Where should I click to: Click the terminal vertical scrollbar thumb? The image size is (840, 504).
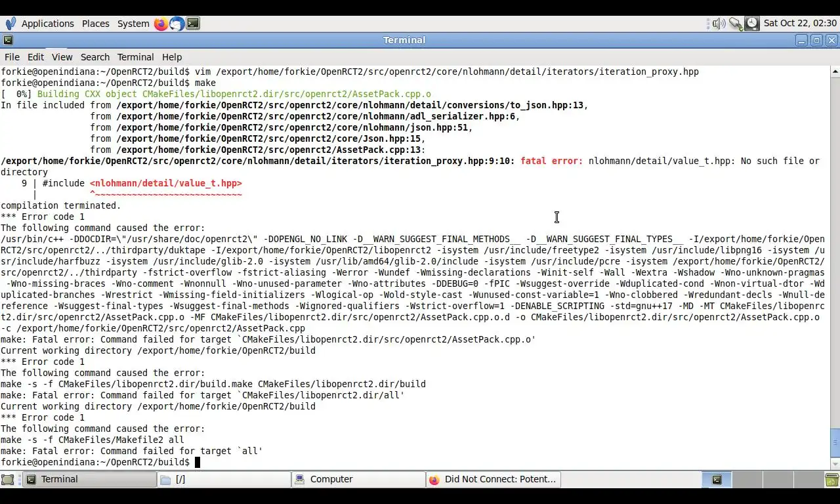pyautogui.click(x=835, y=444)
